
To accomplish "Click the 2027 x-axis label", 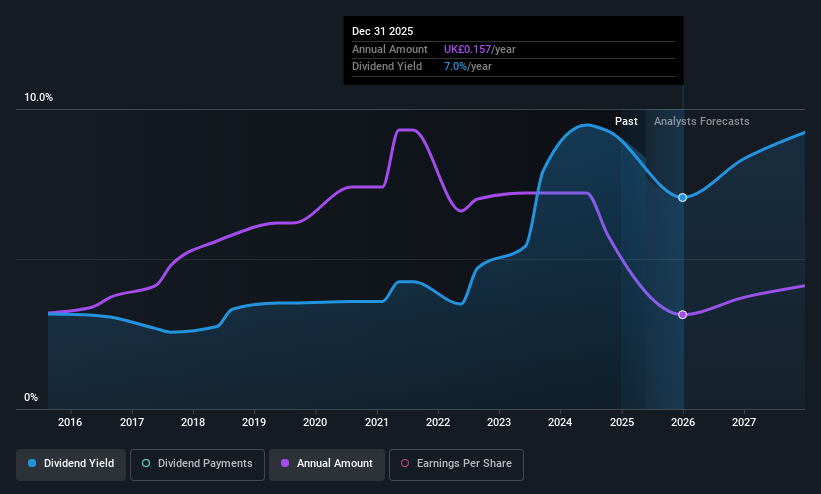I will [744, 422].
